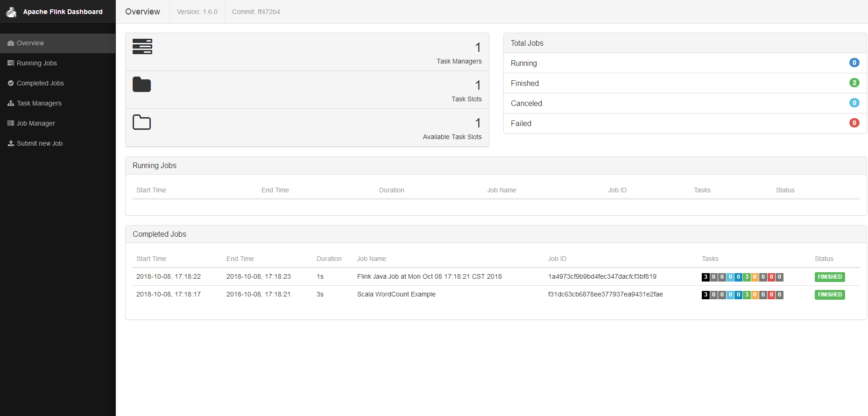Viewport: 868px width, 416px height.
Task: Click the Commit: ff472b4 text
Action: pos(256,12)
